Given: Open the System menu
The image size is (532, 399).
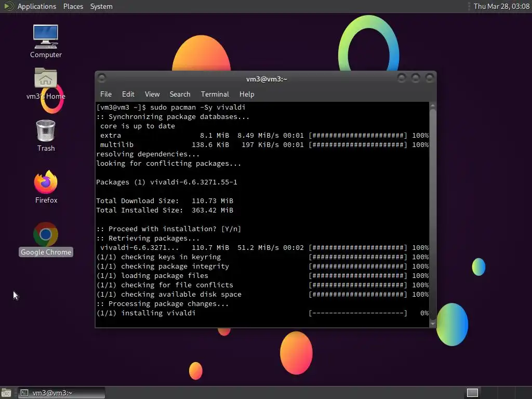Looking at the screenshot, I should point(101,6).
